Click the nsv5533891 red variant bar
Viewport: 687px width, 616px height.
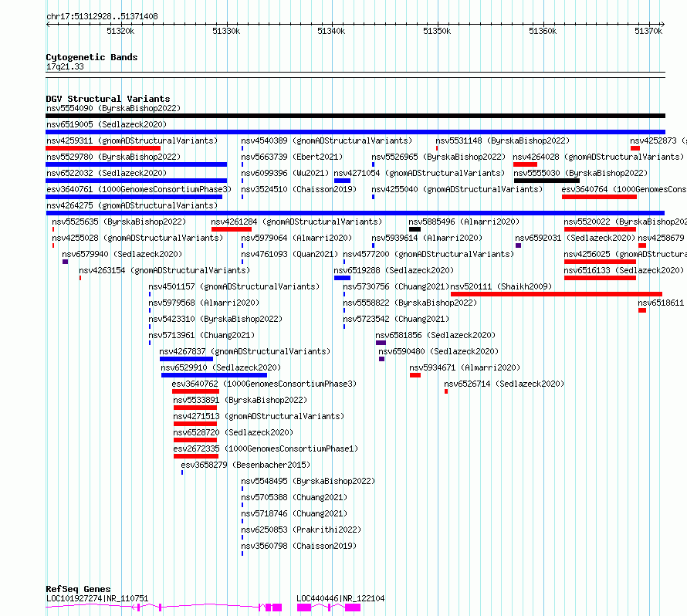(195, 408)
